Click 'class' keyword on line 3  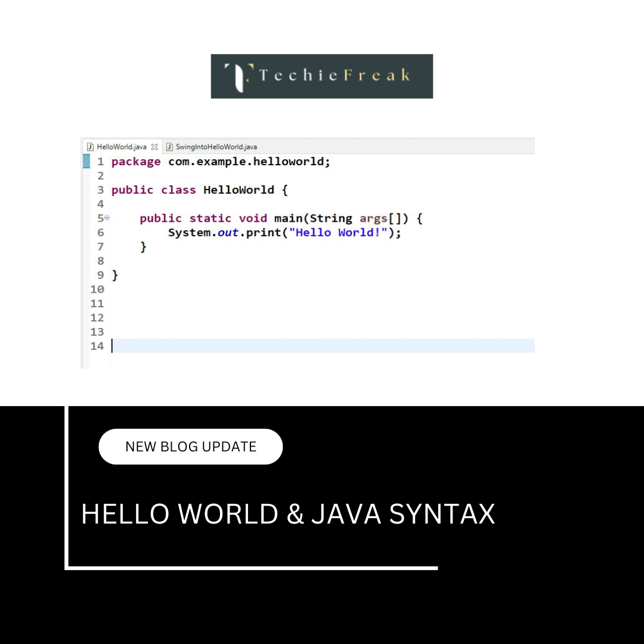click(178, 190)
